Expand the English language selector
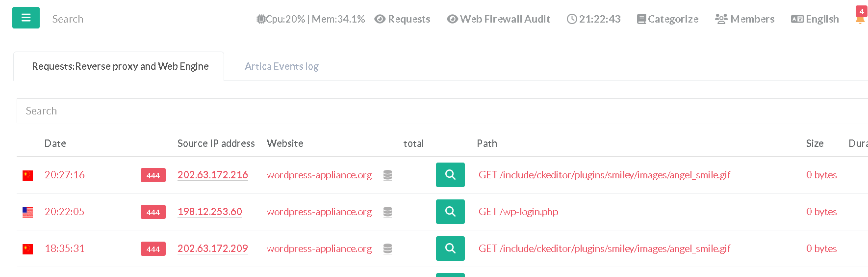Image resolution: width=868 pixels, height=277 pixels. (815, 19)
